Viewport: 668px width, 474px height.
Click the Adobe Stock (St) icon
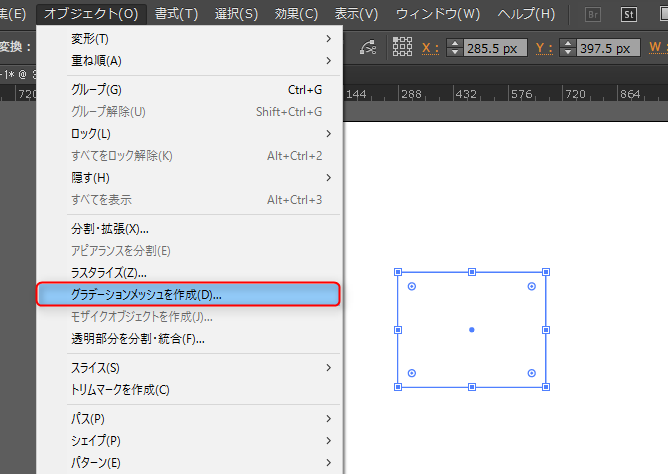tap(629, 14)
